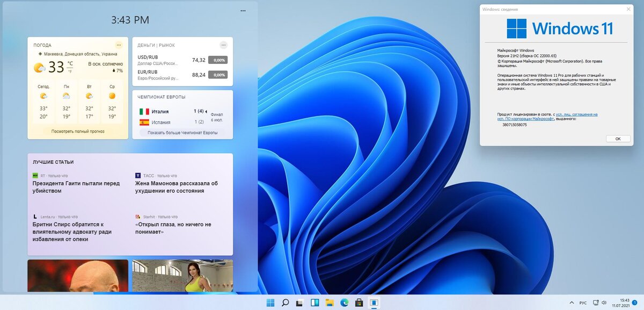Viewport: 644px width, 310px height.
Task: Open the news thumbnail with bald man
Action: [78, 276]
